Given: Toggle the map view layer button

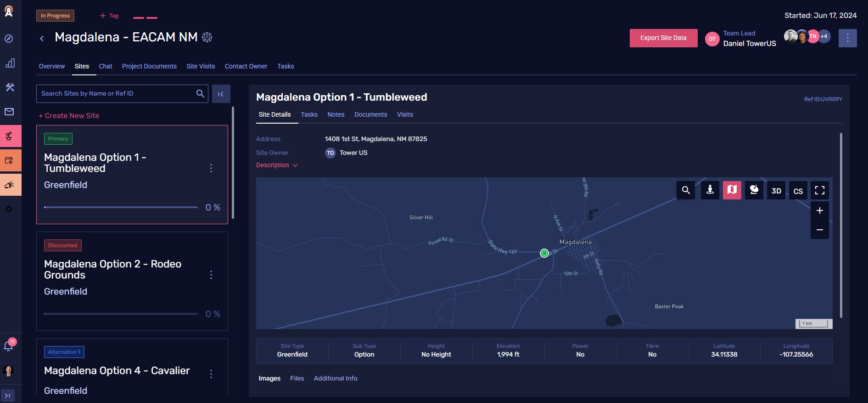Looking at the screenshot, I should point(732,190).
